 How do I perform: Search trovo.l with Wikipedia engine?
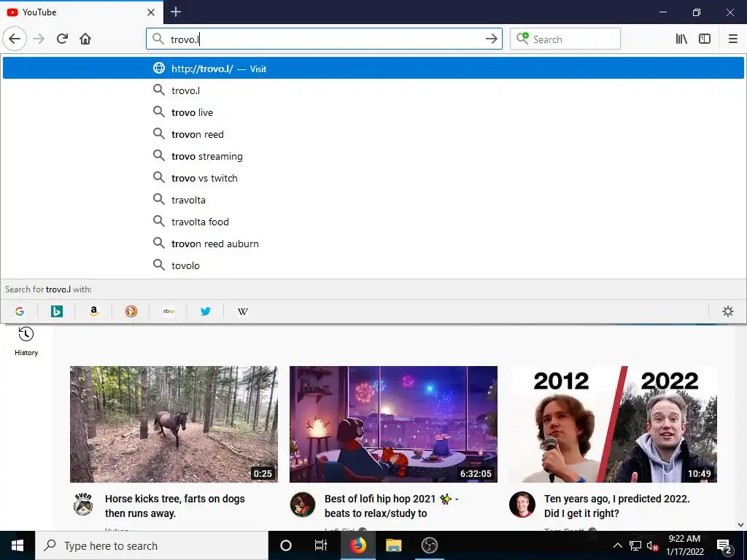(242, 311)
